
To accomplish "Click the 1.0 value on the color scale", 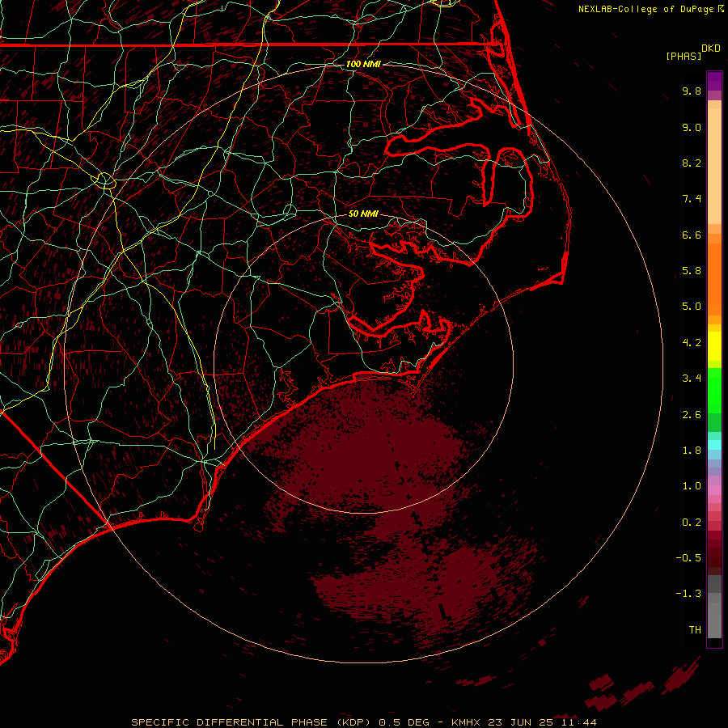I will click(x=692, y=486).
